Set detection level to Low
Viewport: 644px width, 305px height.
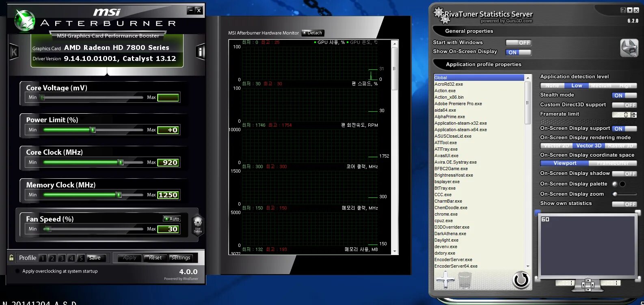click(577, 86)
